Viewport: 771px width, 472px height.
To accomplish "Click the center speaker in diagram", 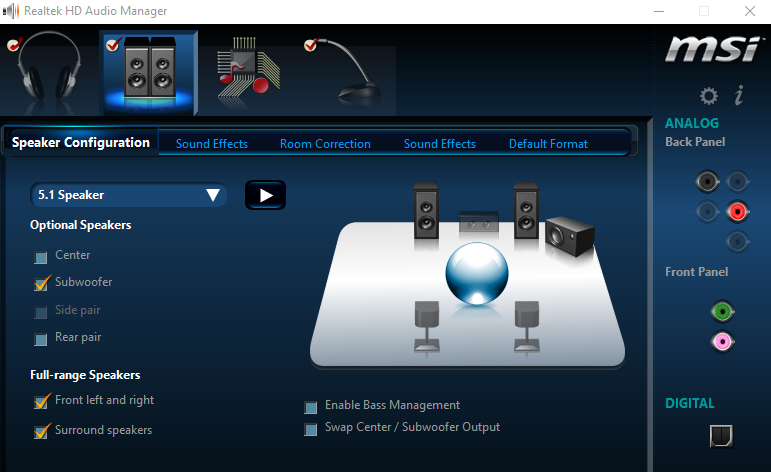I will (x=478, y=222).
